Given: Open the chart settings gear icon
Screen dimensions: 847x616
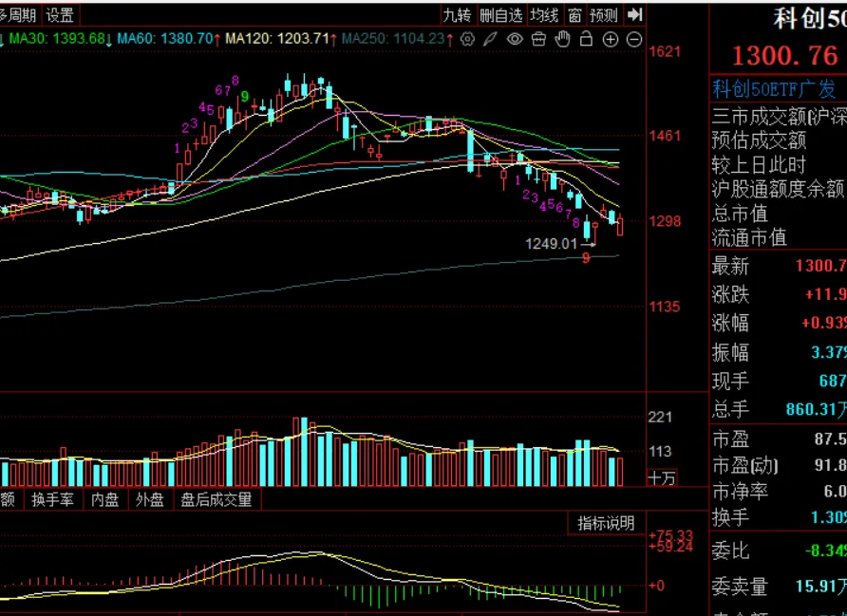Looking at the screenshot, I should (x=467, y=39).
